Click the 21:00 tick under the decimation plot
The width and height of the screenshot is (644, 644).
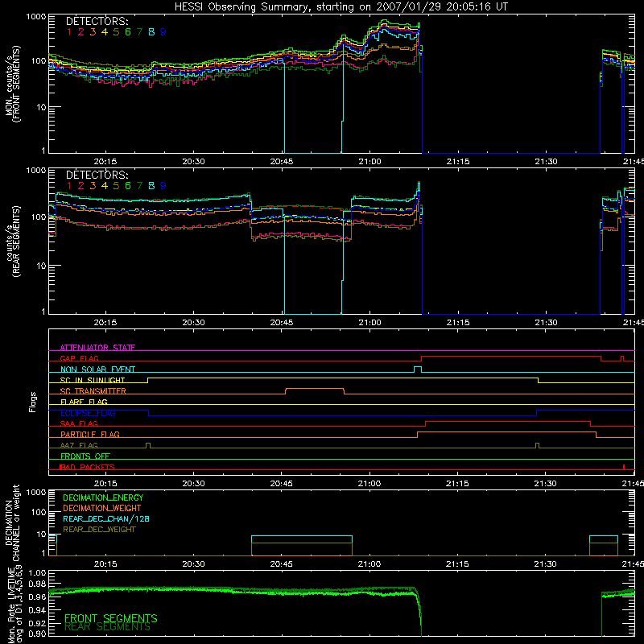coord(369,564)
